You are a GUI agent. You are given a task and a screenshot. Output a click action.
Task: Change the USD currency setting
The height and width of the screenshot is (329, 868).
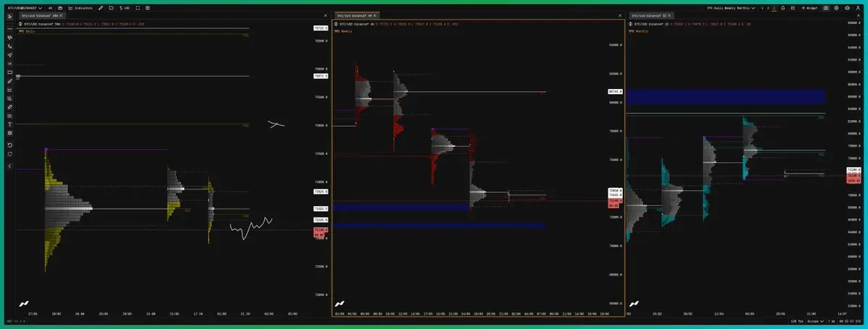pos(124,8)
